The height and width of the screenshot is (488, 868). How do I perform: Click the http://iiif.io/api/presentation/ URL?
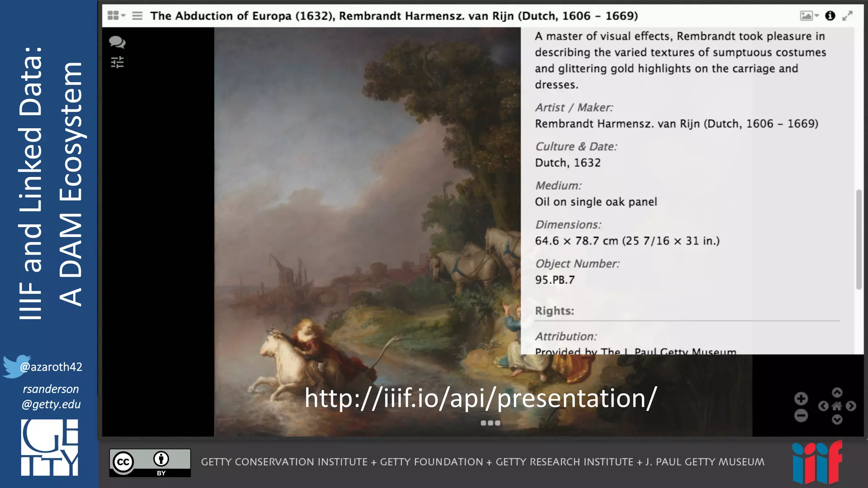(481, 398)
